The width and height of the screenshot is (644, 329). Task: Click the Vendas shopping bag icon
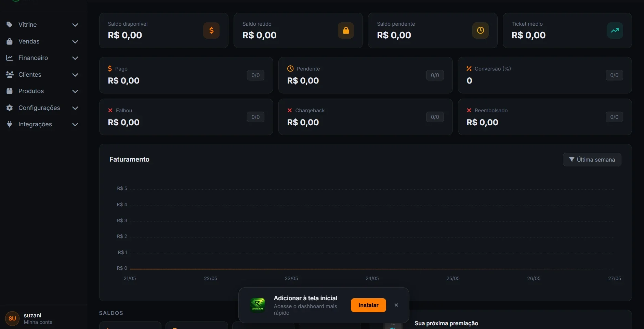pos(10,41)
